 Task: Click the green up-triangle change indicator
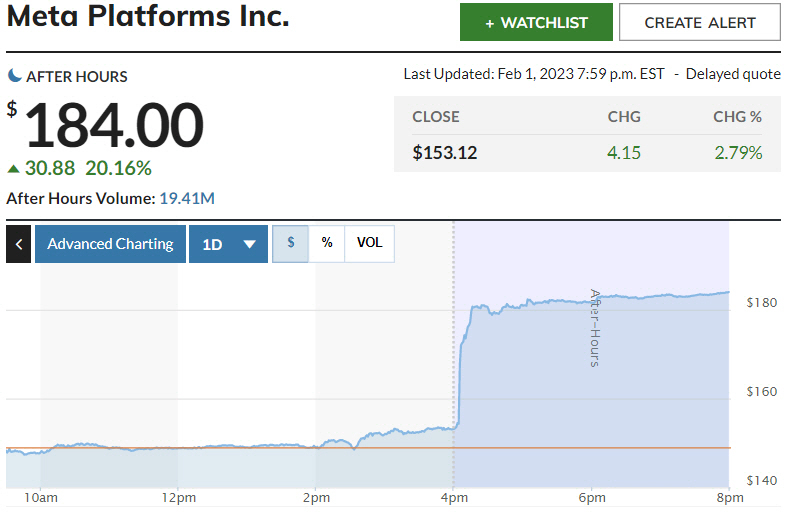pos(13,168)
